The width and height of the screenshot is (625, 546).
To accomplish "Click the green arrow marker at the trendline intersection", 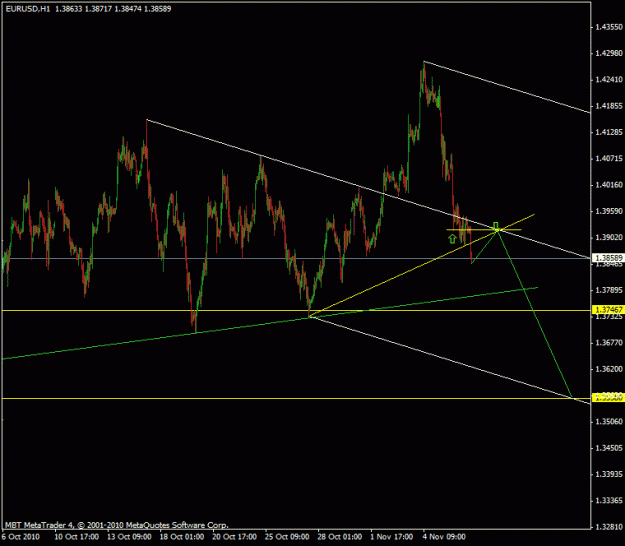I will click(496, 226).
